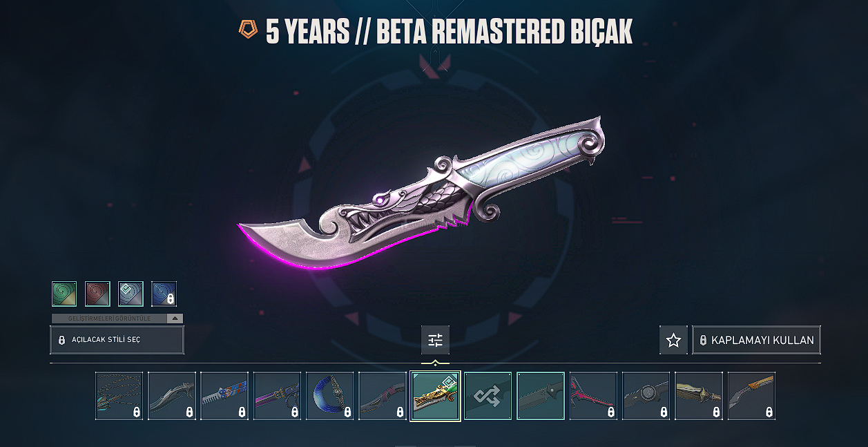The width and height of the screenshot is (868, 447).
Task: Select the locked red-edged black blade thumbnail
Action: pos(594,396)
